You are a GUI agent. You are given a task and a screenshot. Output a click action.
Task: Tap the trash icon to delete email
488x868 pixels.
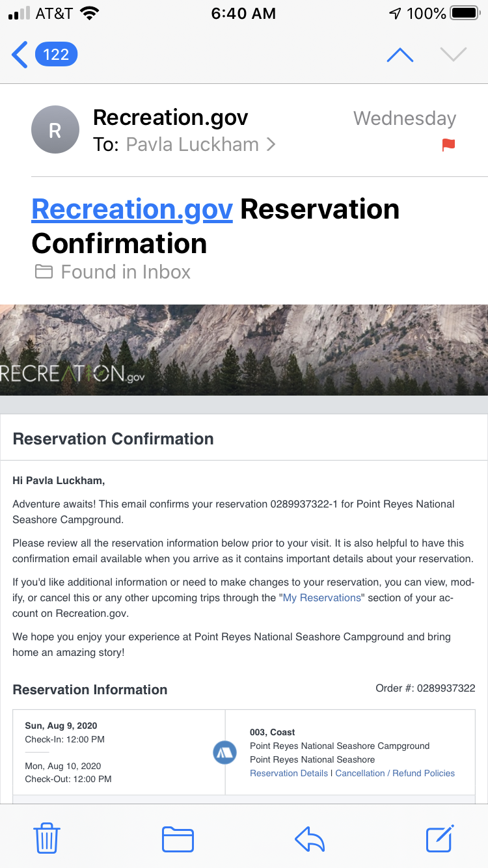pos(47,837)
